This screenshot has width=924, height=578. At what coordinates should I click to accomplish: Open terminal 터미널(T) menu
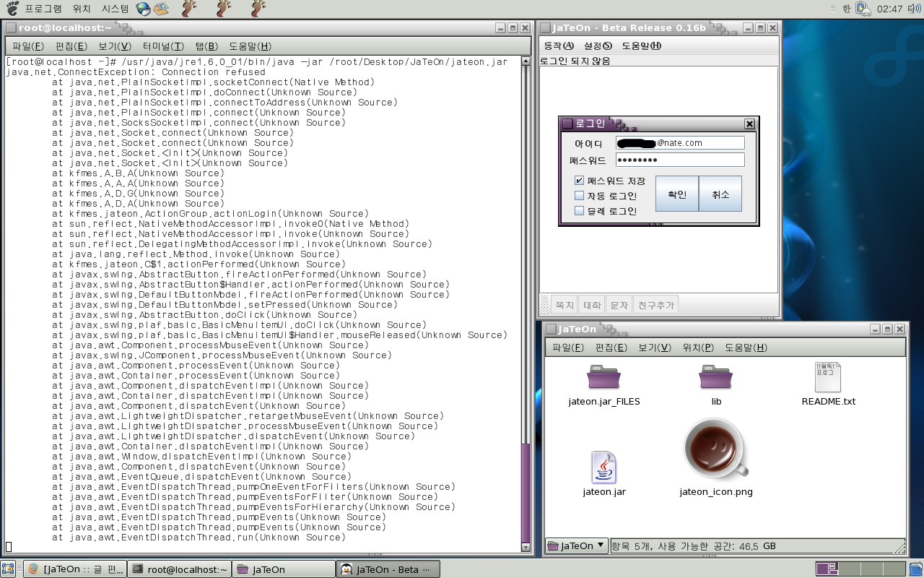pyautogui.click(x=163, y=46)
